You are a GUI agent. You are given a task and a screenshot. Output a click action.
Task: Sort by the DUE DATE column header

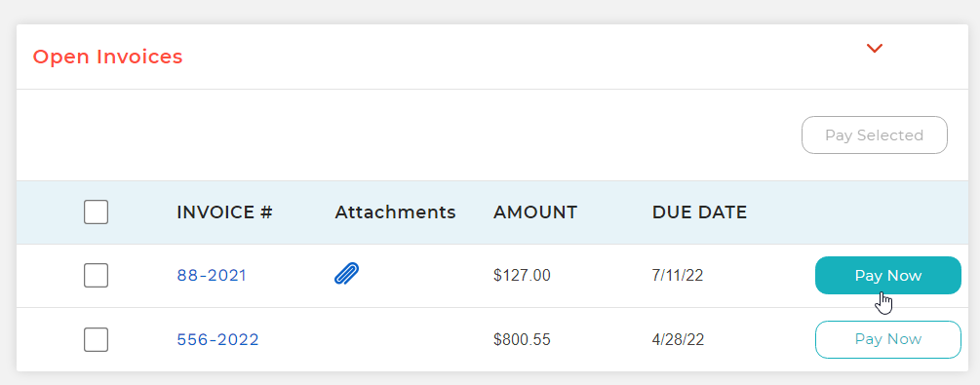(x=699, y=212)
